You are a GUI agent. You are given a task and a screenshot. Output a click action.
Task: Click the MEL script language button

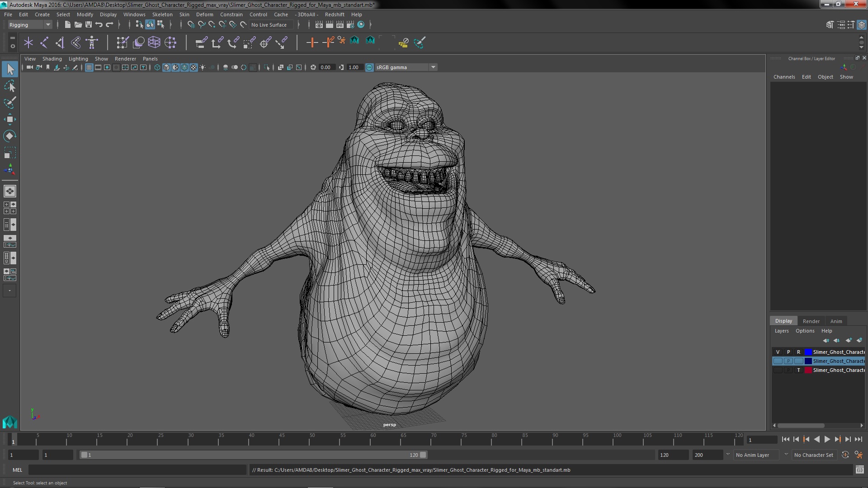(x=17, y=470)
